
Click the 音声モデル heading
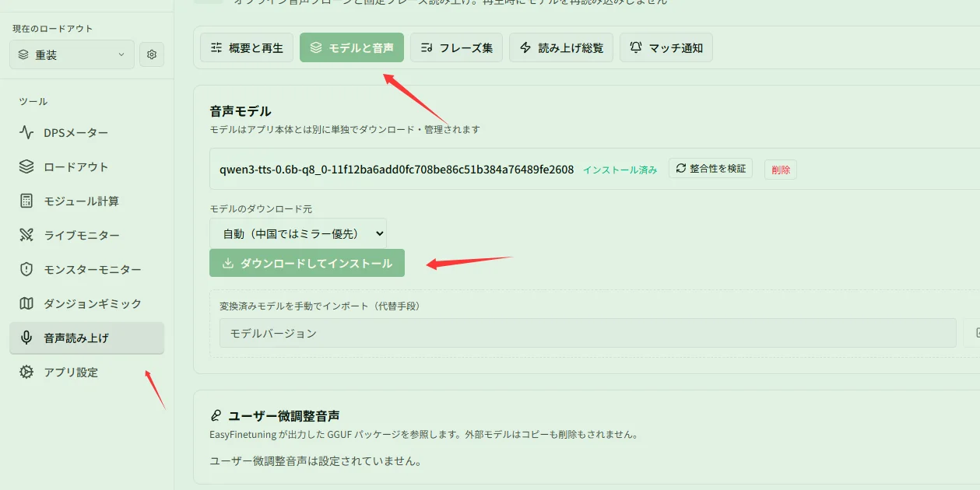coord(241,111)
